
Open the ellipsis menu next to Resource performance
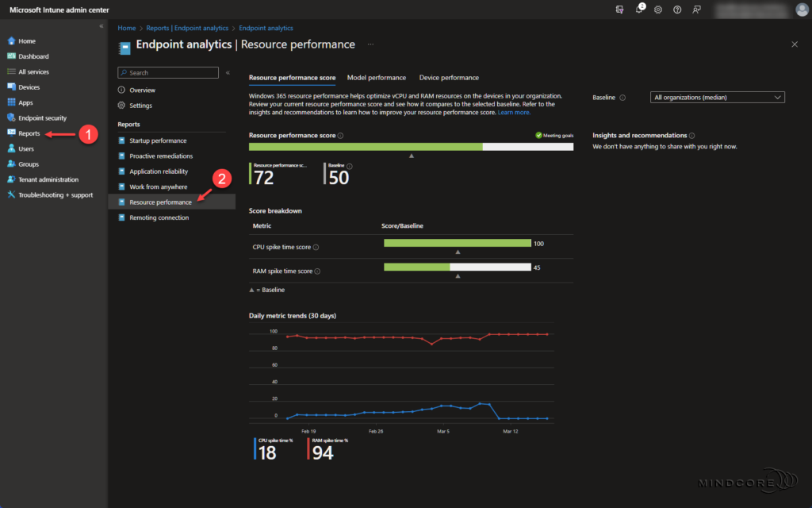click(370, 44)
